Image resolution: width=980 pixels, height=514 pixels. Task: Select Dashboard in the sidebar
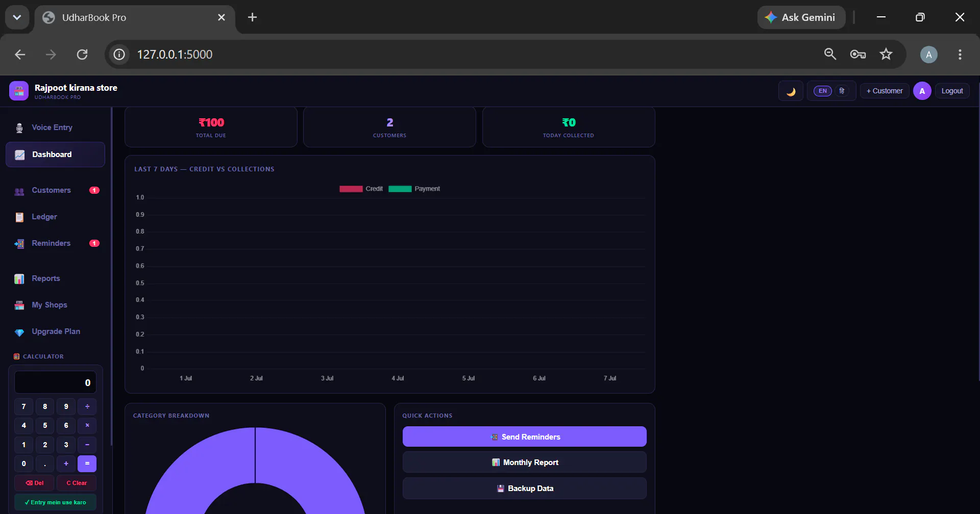click(55, 155)
